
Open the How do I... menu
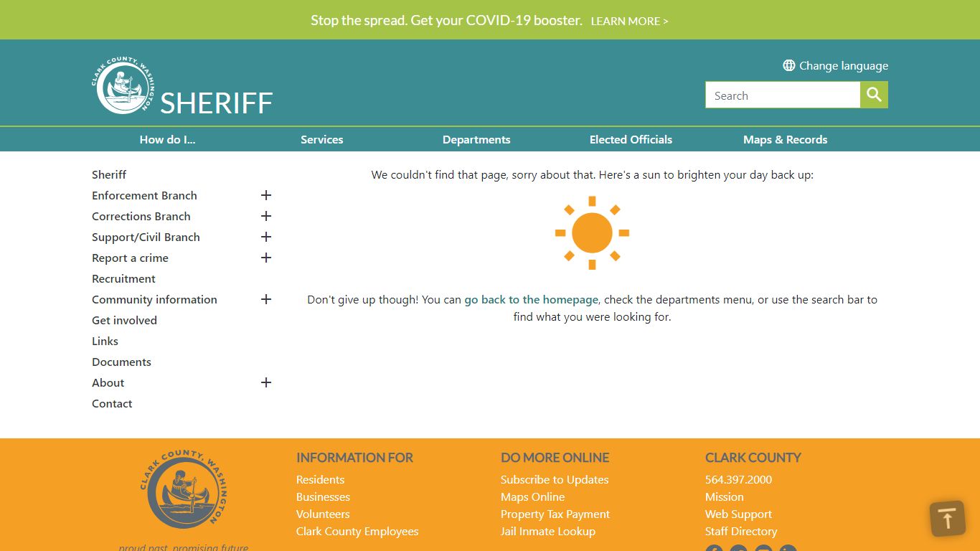click(x=167, y=139)
